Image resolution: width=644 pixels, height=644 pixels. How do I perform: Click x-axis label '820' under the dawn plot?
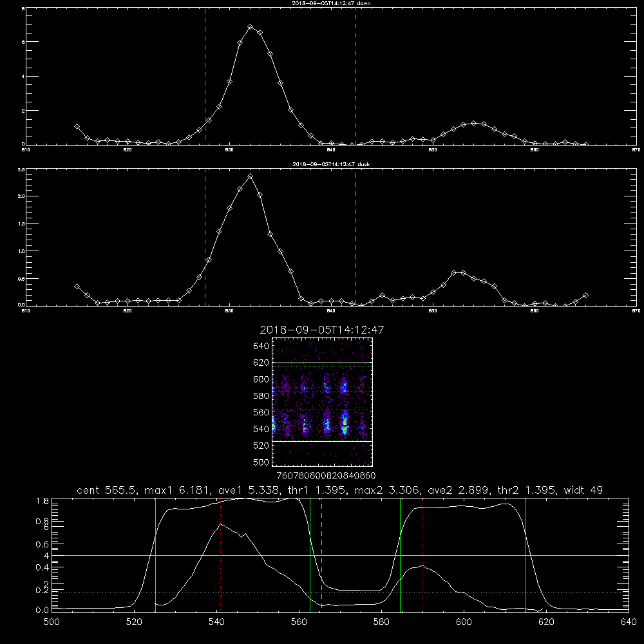128,150
